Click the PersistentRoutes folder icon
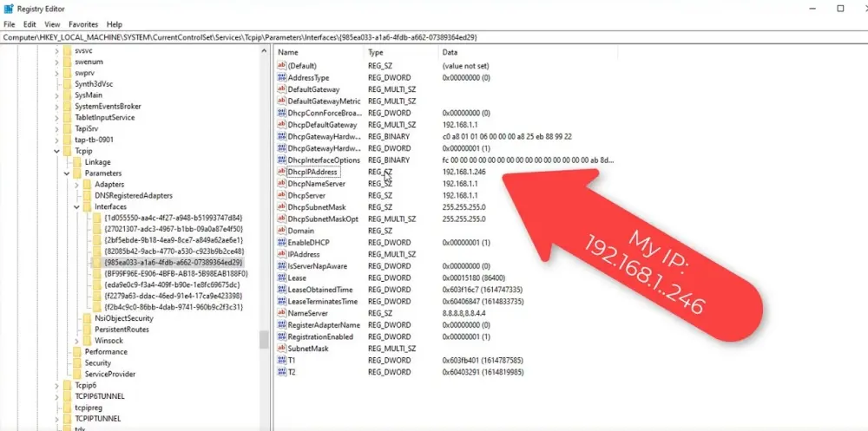868x431 pixels. [x=88, y=330]
